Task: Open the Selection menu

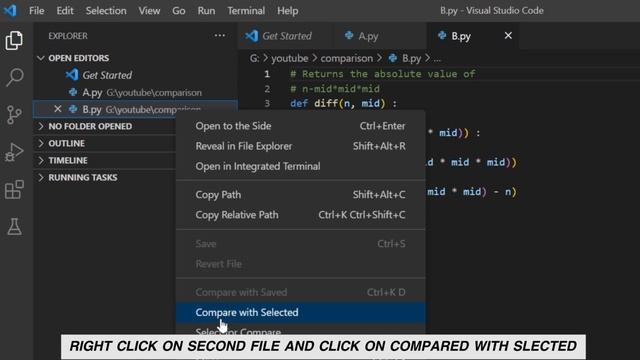Action: [x=106, y=11]
